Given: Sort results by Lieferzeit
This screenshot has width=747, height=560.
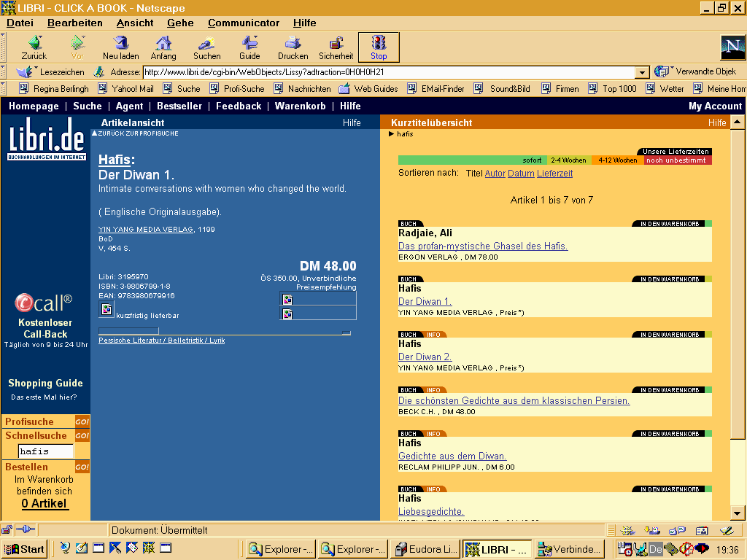Looking at the screenshot, I should coord(554,174).
